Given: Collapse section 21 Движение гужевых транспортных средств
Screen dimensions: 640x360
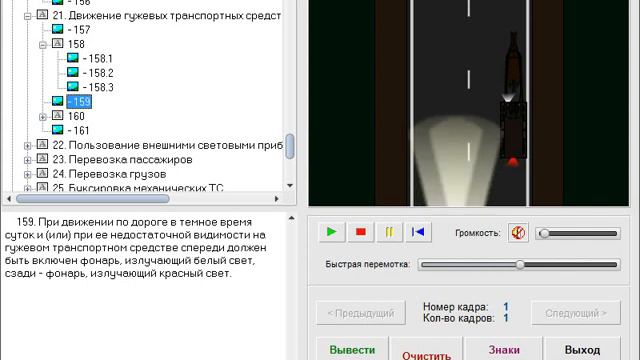Looking at the screenshot, I should click(x=27, y=16).
